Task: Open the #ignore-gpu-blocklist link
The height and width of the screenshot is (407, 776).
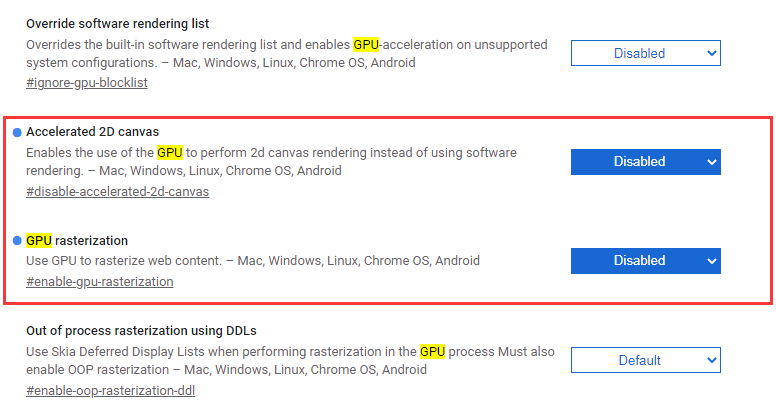Action: pyautogui.click(x=87, y=83)
